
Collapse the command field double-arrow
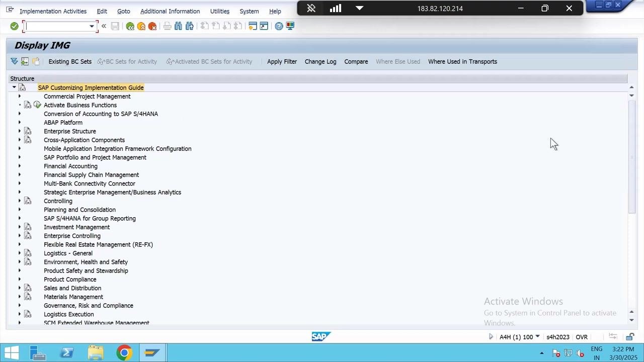tap(104, 26)
